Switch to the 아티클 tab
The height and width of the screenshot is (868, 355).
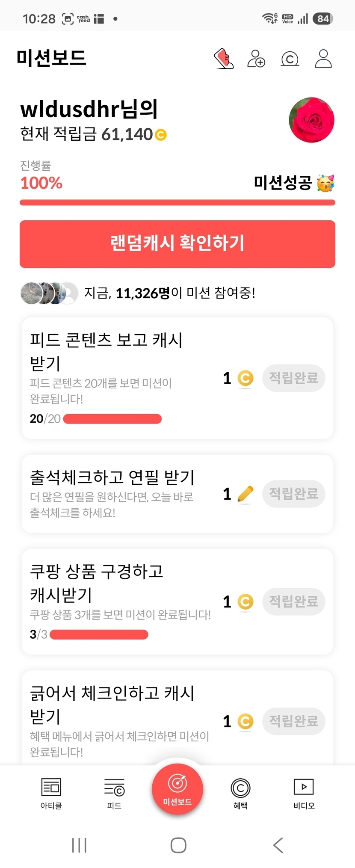[51, 794]
